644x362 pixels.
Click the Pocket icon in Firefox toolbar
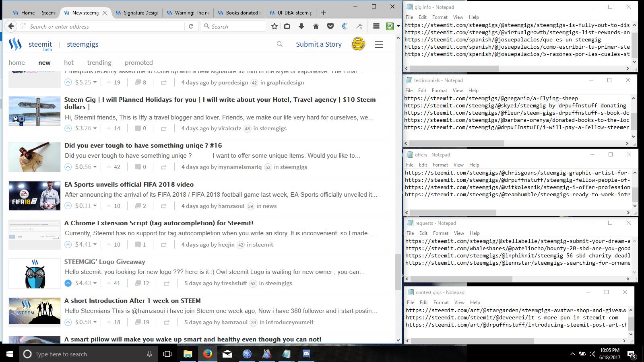point(330,26)
